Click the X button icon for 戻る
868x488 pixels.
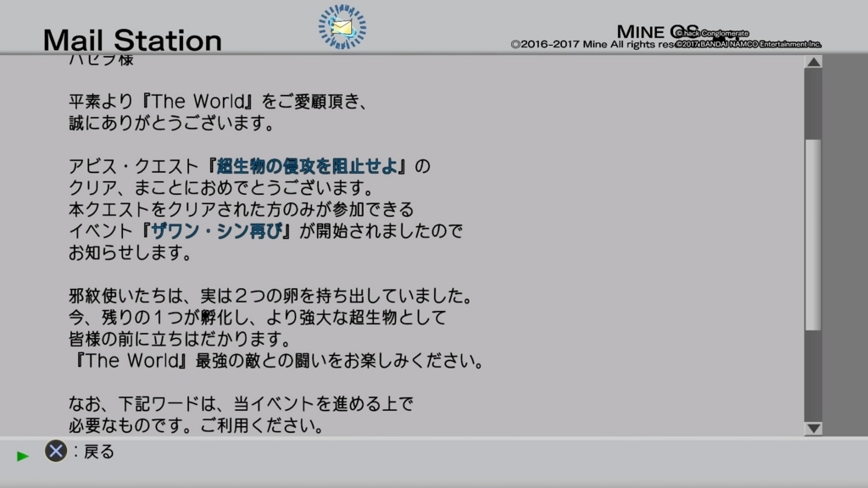55,452
